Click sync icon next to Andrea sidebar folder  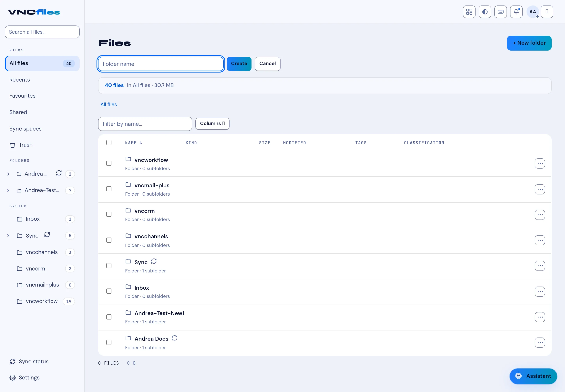(59, 173)
